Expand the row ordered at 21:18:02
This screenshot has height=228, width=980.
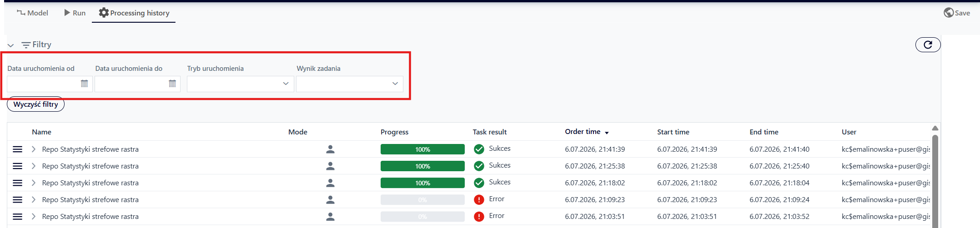tap(34, 183)
